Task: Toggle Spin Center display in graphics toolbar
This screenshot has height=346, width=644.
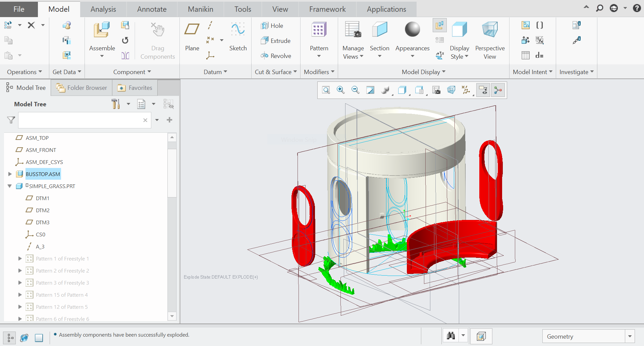Action: (498, 90)
